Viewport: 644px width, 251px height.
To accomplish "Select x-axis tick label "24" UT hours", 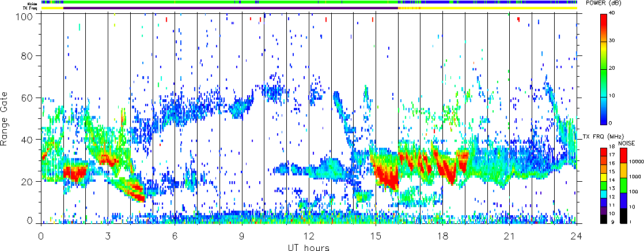I will 577,236.
